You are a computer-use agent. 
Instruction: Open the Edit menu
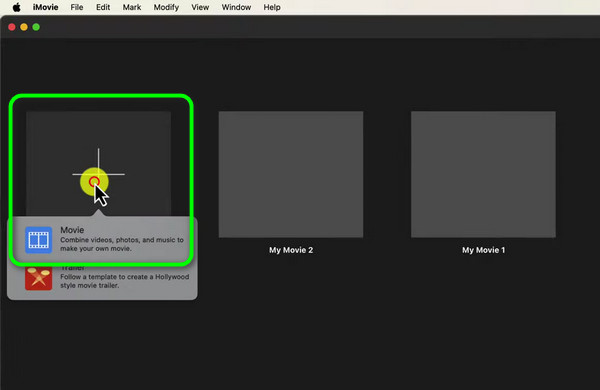pyautogui.click(x=103, y=7)
